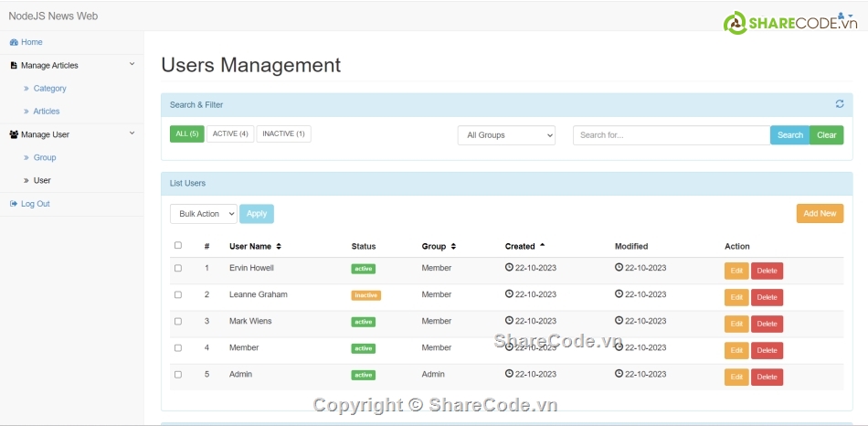
Task: Open the Bulk Action dropdown
Action: point(203,214)
